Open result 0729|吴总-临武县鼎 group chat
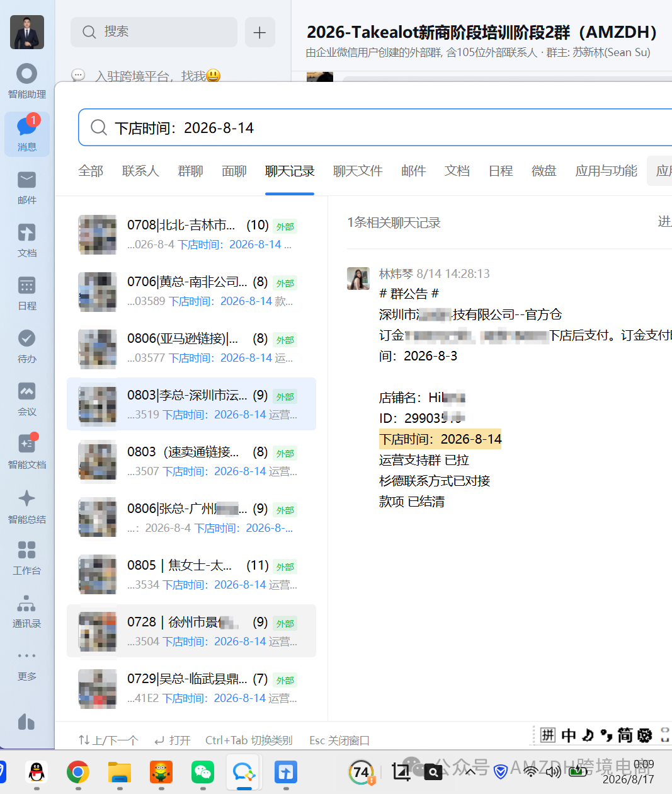This screenshot has width=672, height=794. point(191,688)
